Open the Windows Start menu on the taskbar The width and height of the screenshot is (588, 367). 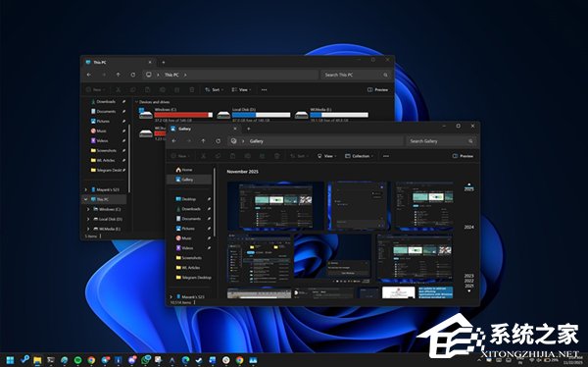click(x=10, y=360)
